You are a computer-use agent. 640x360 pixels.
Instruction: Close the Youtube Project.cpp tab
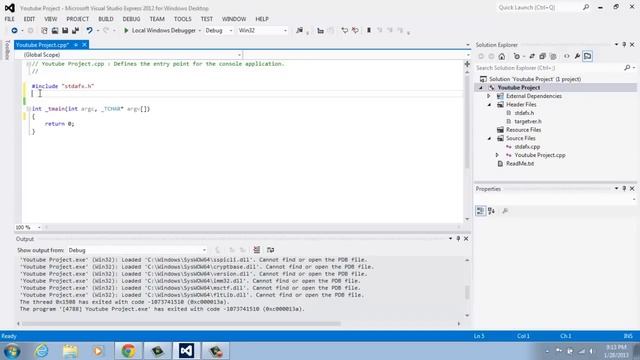(x=84, y=45)
